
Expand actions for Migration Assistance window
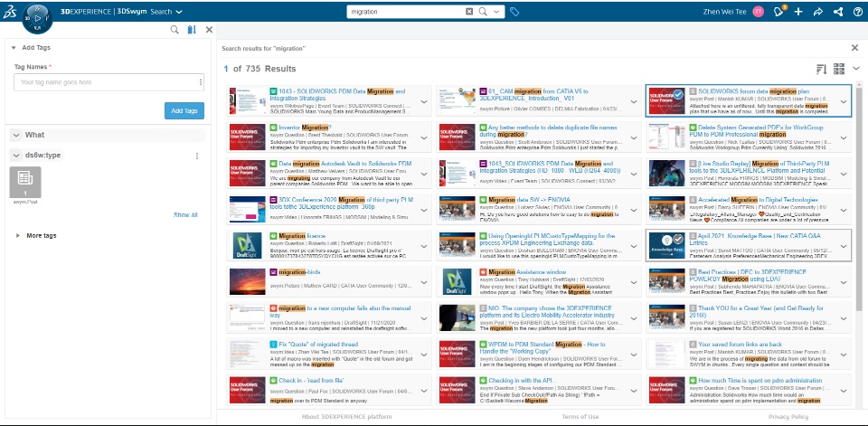633,282
